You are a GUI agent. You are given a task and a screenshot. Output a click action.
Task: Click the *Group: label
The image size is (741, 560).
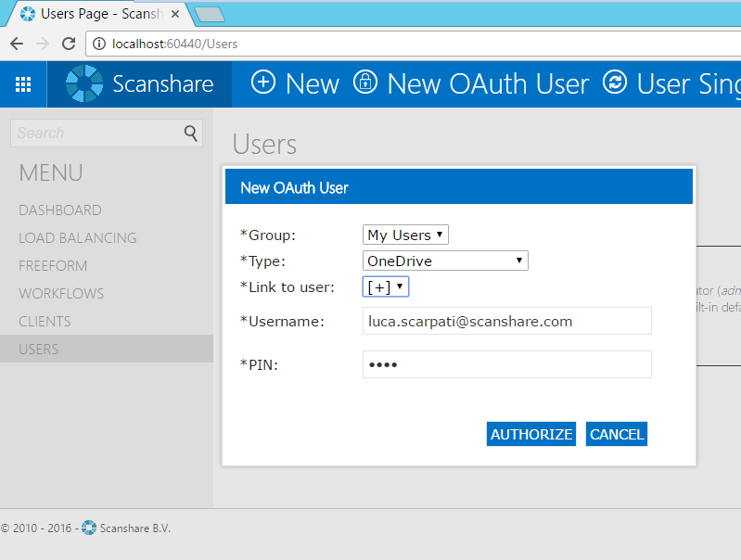(268, 235)
